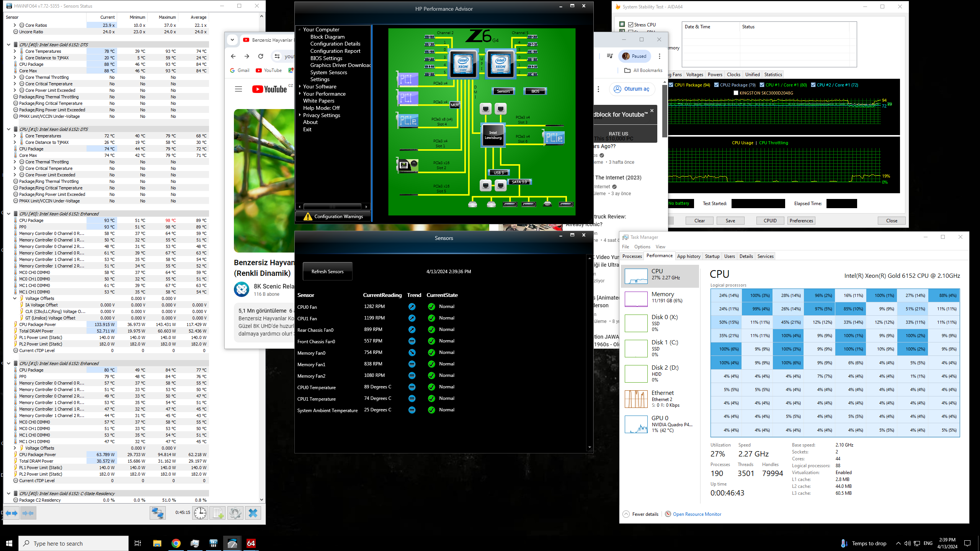Switch to Processes tab in Task Manager
The height and width of the screenshot is (551, 980).
click(632, 256)
